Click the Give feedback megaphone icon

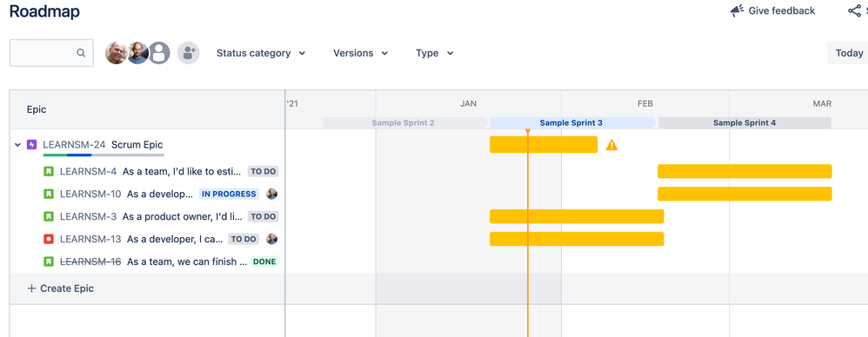pyautogui.click(x=737, y=10)
